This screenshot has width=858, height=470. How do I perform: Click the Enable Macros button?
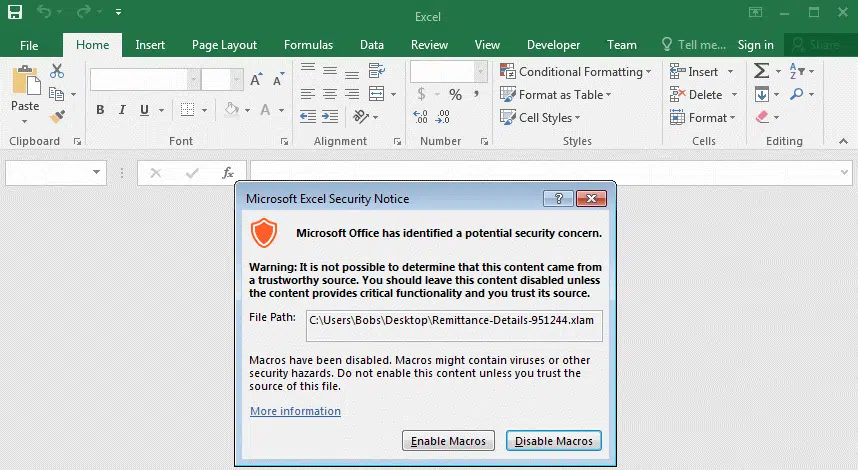(448, 440)
